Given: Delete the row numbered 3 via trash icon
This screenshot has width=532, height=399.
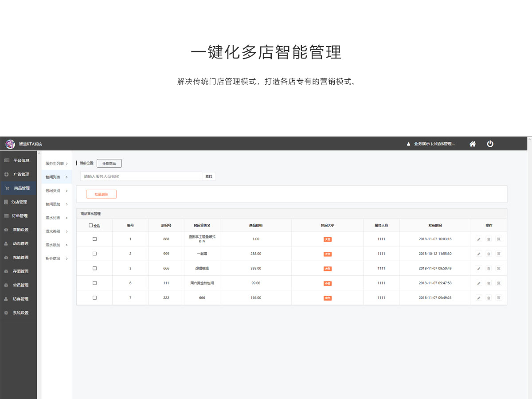Looking at the screenshot, I should [x=489, y=268].
